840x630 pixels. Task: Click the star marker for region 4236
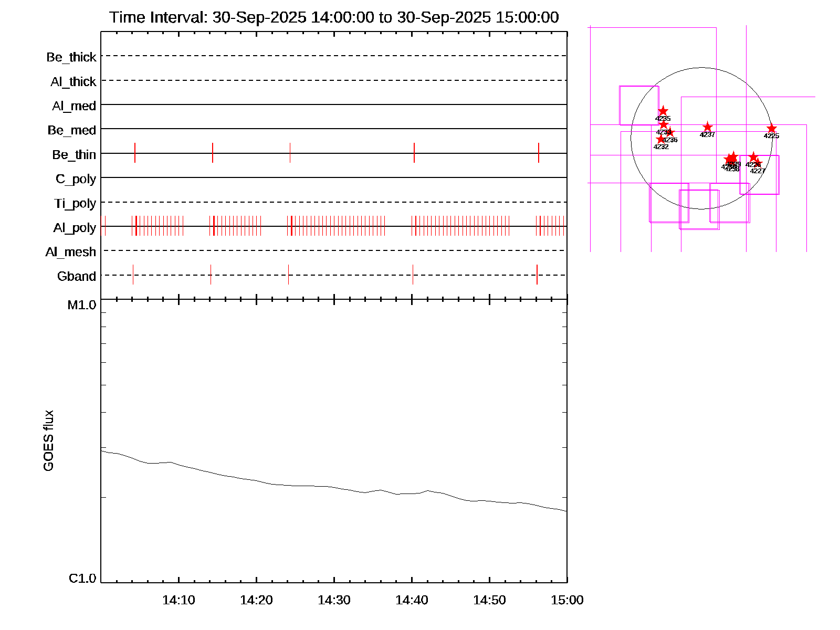click(670, 133)
